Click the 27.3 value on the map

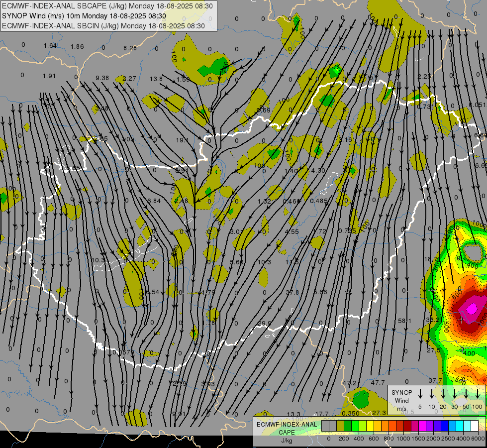[x=379, y=413]
